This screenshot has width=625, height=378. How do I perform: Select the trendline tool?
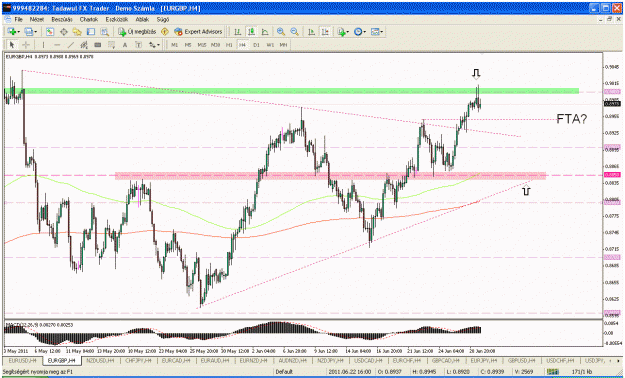coord(71,45)
